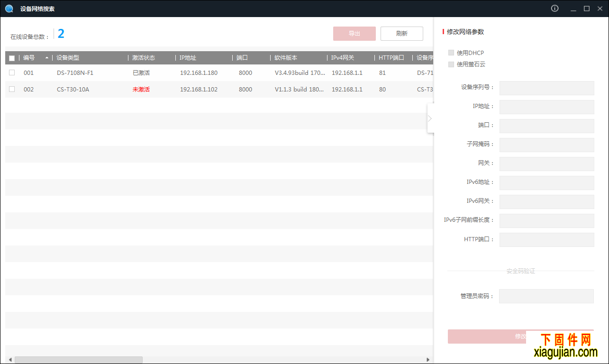This screenshot has height=364, width=609.
Task: Sort by IPv4网关 column header
Action: (x=343, y=58)
